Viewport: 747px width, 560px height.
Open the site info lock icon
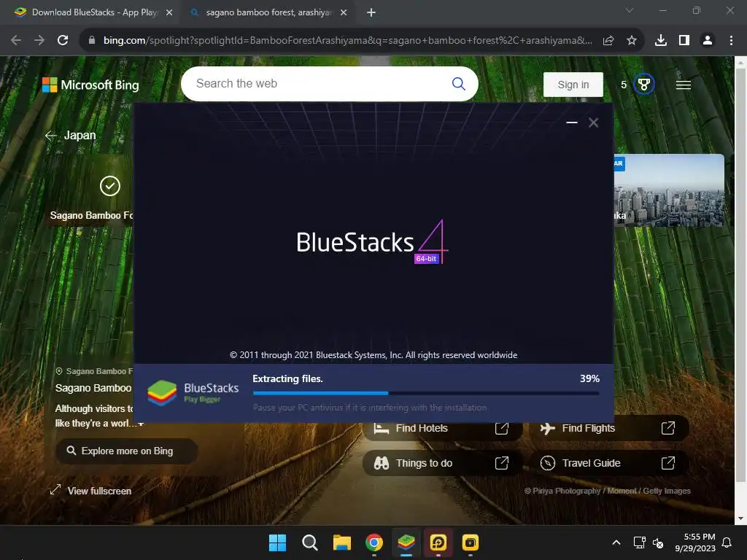[92, 41]
